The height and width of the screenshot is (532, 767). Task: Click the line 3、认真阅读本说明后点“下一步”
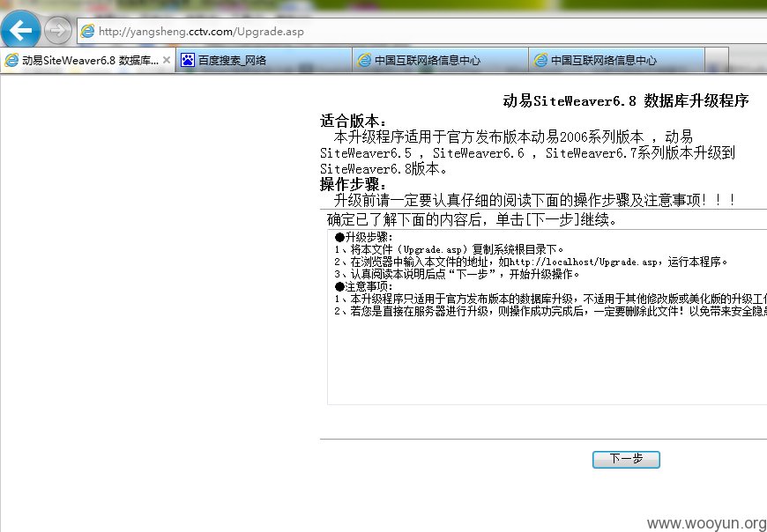[x=457, y=274]
